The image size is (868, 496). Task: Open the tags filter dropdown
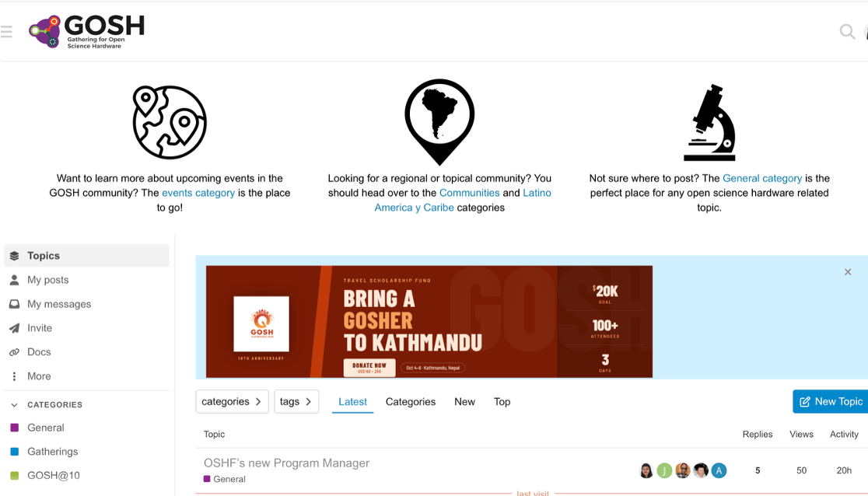296,402
